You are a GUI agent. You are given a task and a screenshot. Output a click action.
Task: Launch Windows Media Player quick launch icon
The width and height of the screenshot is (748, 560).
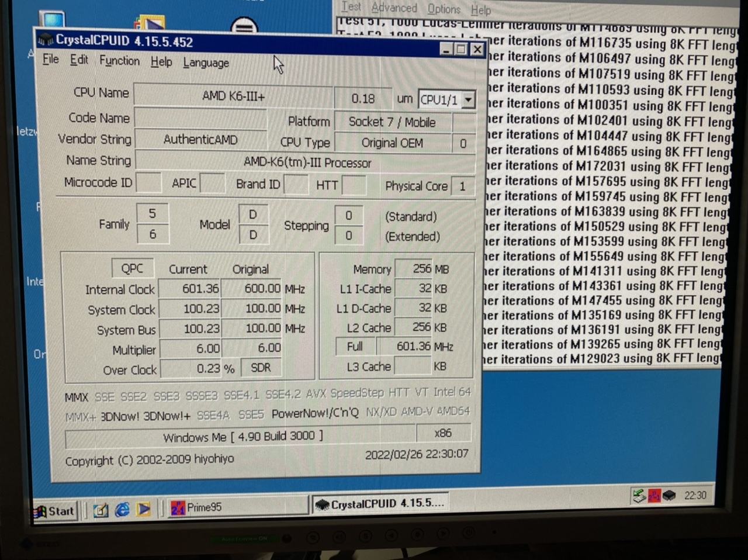click(143, 509)
